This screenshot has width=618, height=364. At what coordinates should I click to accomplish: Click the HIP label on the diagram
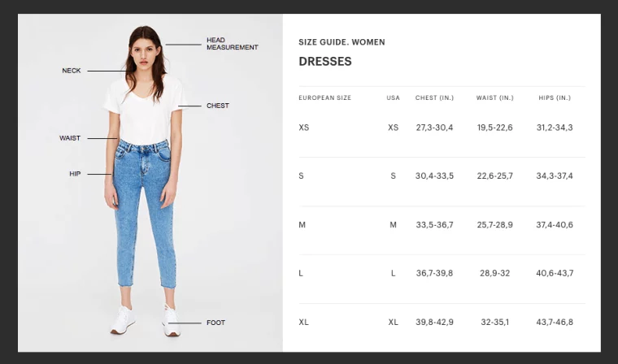pyautogui.click(x=75, y=174)
